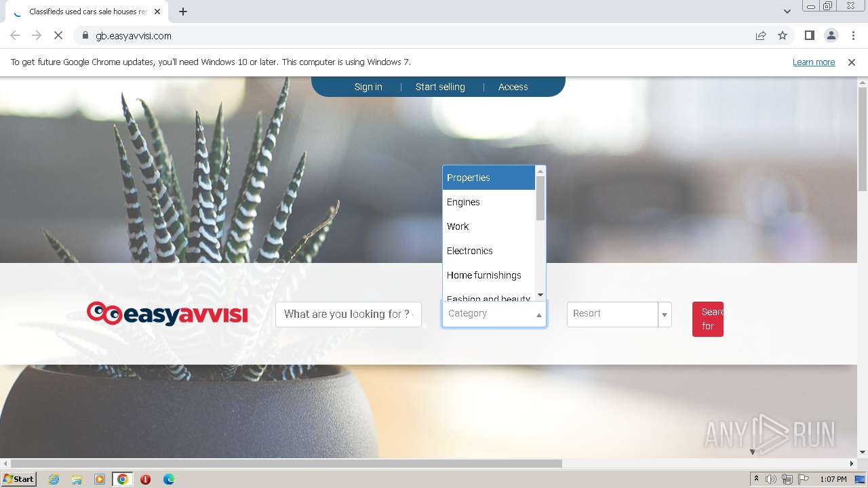This screenshot has height=488, width=868.
Task: Click the easyavvisi logo
Action: click(167, 314)
